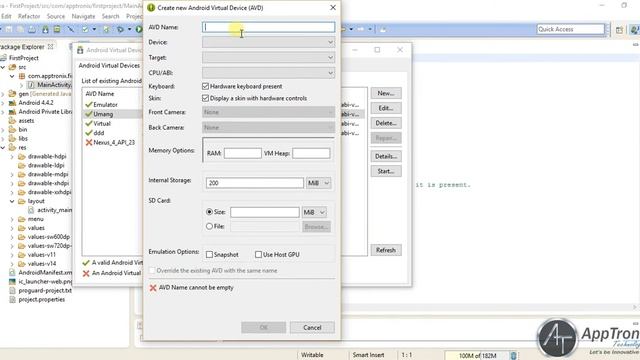Click the RAM input field
Screen dimensions: 640x360
[x=242, y=153]
